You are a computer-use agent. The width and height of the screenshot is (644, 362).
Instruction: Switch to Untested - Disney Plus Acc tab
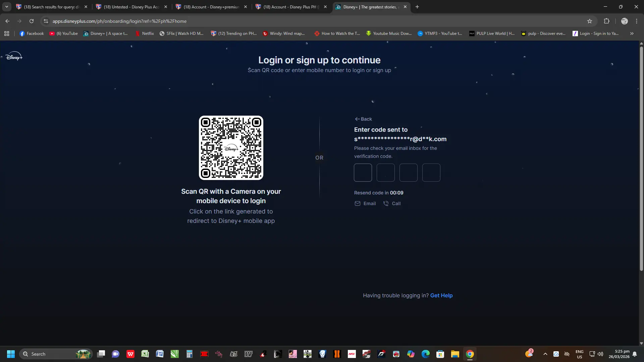(132, 7)
